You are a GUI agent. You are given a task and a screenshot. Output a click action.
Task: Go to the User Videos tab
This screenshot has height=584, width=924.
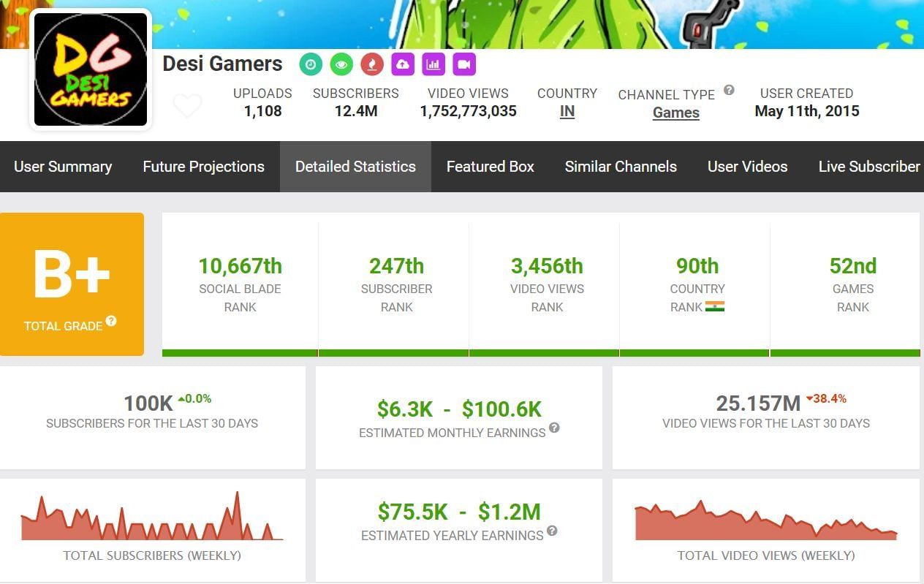point(747,167)
